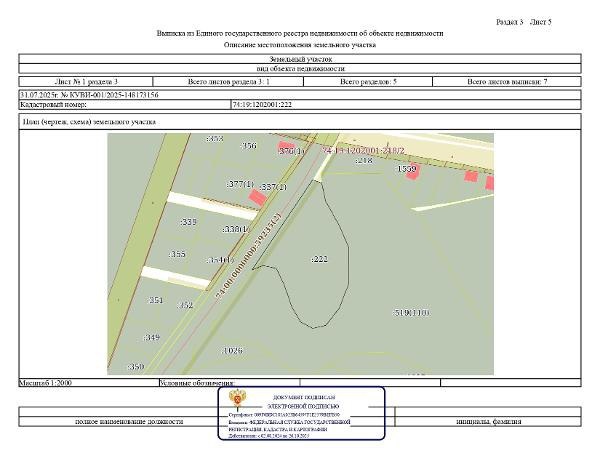Viewport: 600px width, 464px height.
Task: Click the red building under the '1559' label
Action: pos(412,173)
